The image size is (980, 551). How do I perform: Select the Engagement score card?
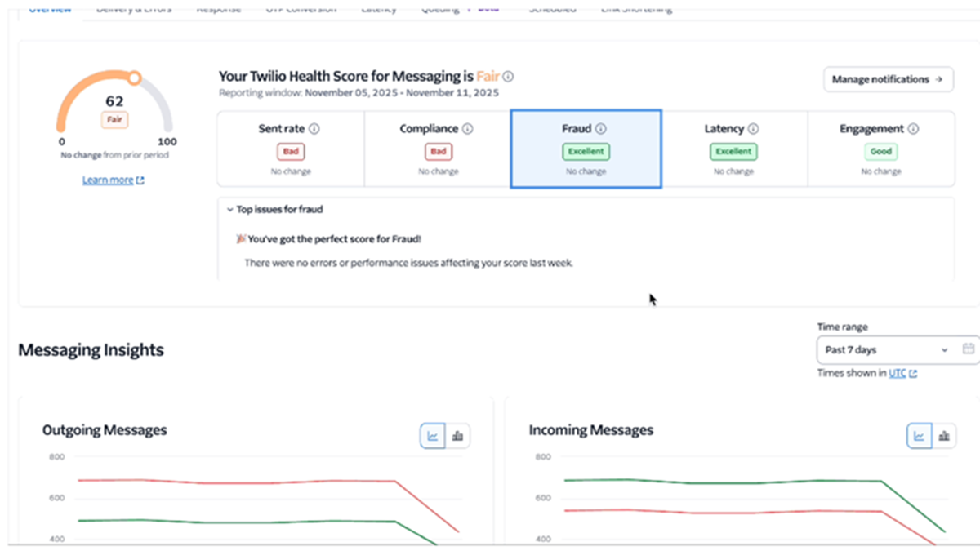tap(880, 149)
